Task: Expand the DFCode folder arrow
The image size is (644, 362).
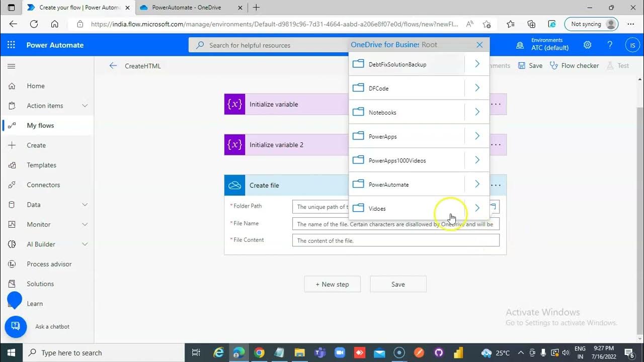Action: [477, 88]
